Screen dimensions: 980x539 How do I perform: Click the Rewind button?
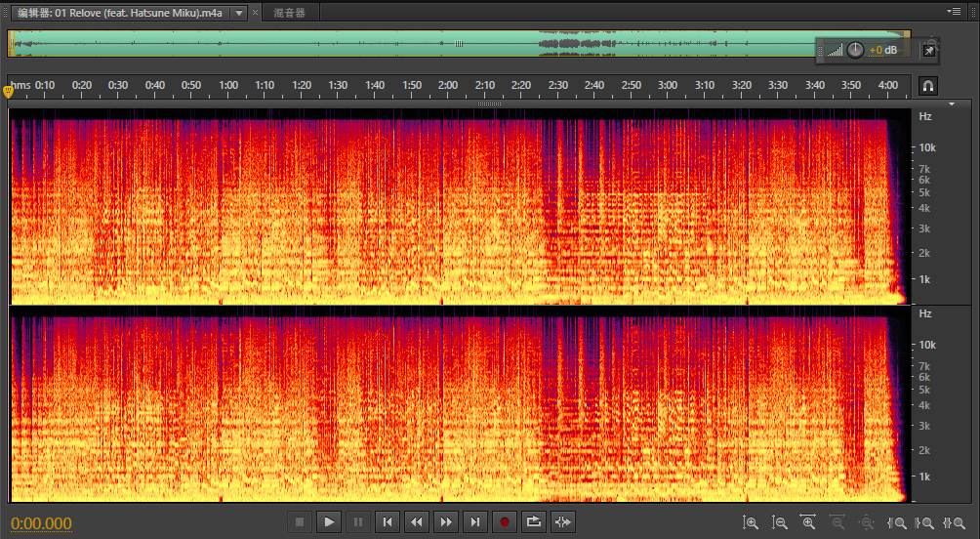click(417, 522)
